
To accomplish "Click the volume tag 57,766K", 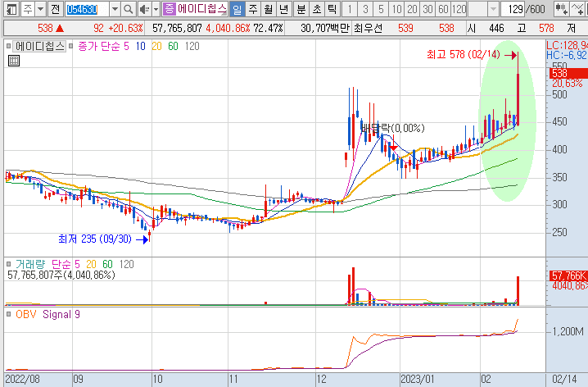I will (568, 275).
